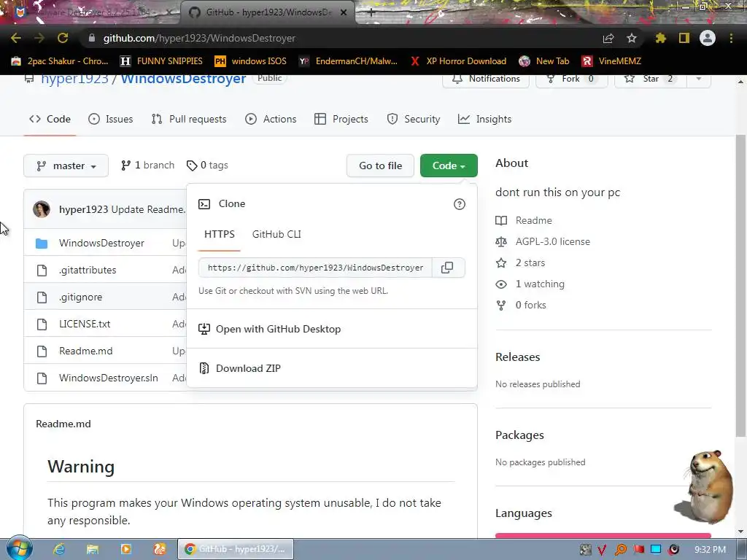Launch Internet Explorer from the taskbar
The height and width of the screenshot is (560, 747).
[x=59, y=549]
